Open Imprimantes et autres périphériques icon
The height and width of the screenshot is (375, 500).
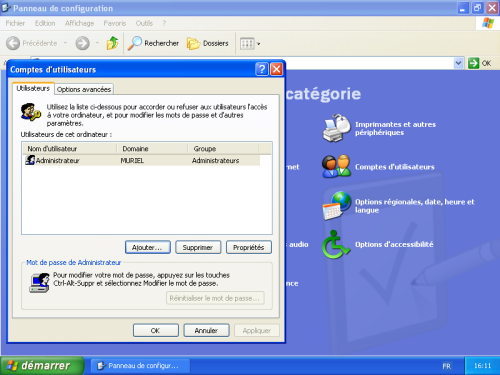click(336, 128)
